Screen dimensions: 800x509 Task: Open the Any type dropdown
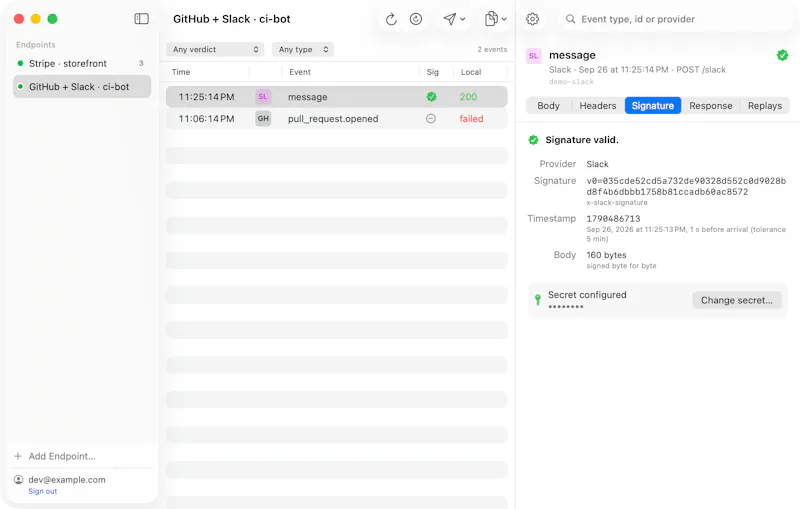[303, 49]
